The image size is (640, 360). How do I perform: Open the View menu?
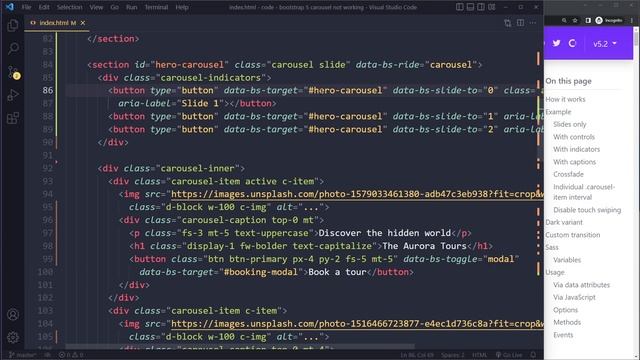click(x=96, y=7)
